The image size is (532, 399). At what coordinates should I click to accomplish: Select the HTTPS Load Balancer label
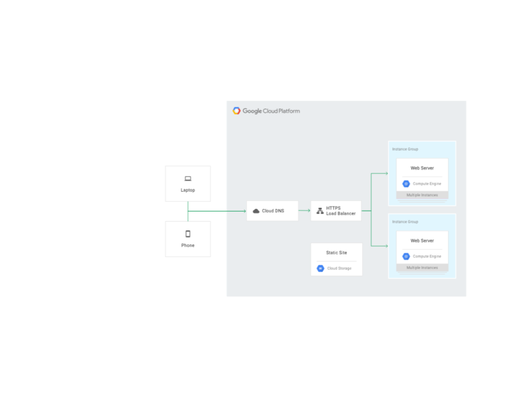click(x=341, y=211)
